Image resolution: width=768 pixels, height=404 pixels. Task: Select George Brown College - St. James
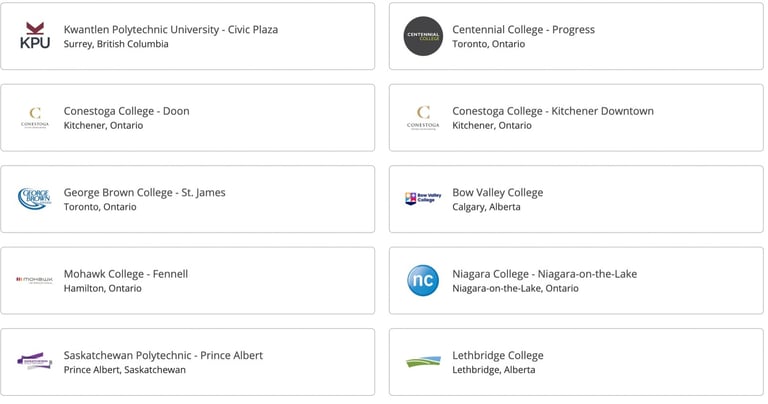click(144, 192)
